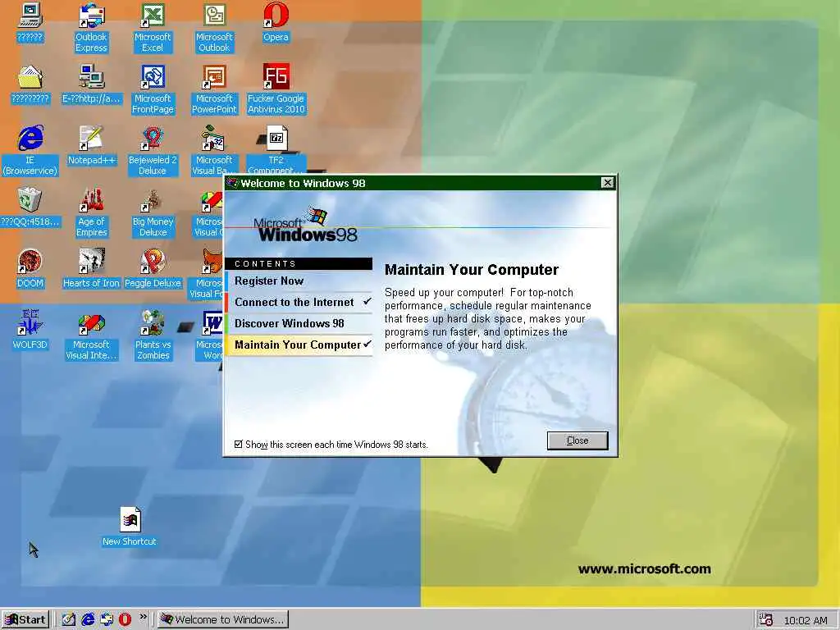
Task: Select the New Shortcut desktop icon
Action: click(x=130, y=527)
